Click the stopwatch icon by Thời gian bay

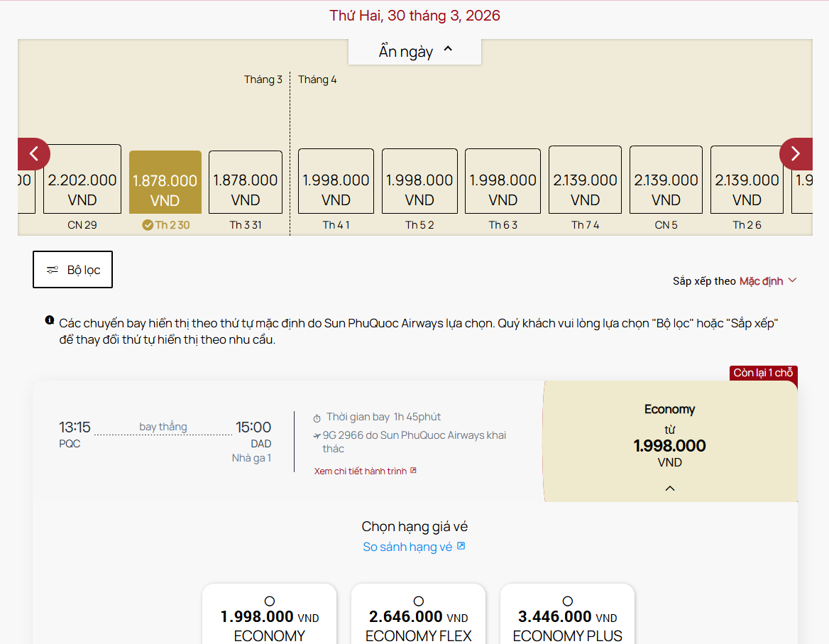click(317, 417)
